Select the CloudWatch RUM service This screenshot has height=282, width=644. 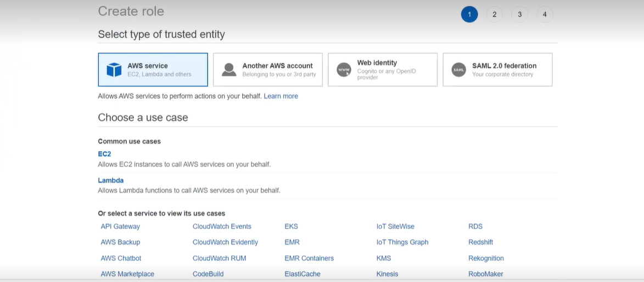coord(219,258)
